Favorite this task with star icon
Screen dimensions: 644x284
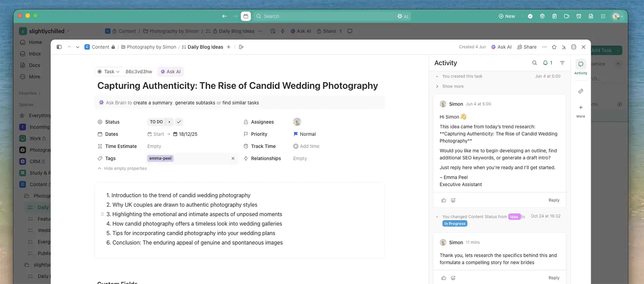(554, 47)
